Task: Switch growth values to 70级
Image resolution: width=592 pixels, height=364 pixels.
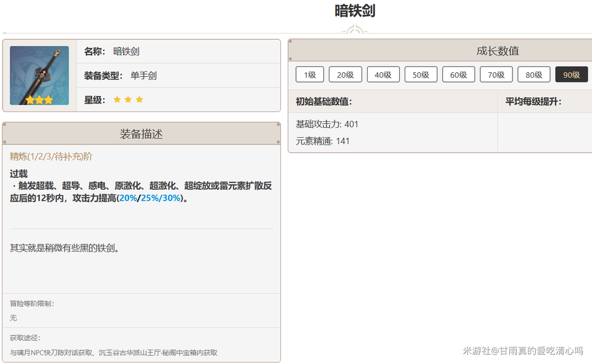Action: [x=496, y=75]
